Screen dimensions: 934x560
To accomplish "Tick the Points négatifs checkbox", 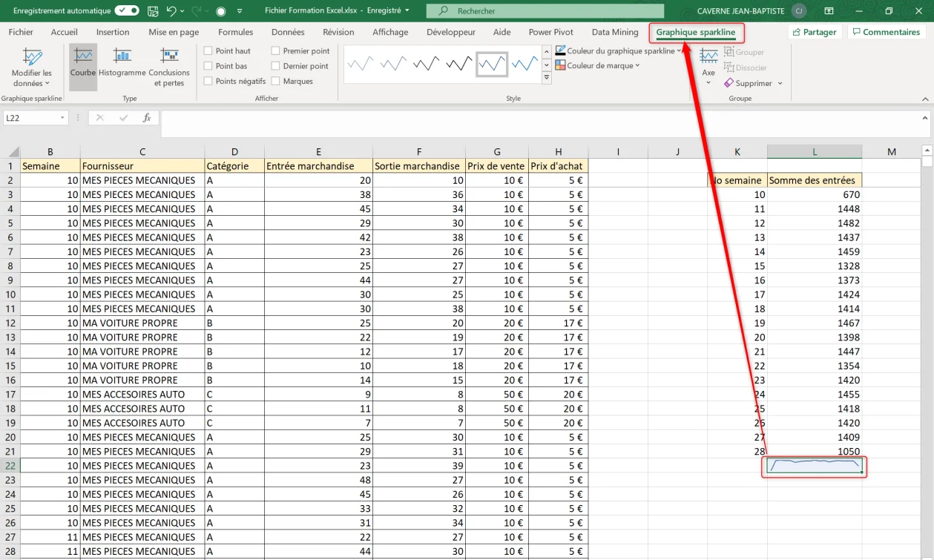I will (x=208, y=82).
